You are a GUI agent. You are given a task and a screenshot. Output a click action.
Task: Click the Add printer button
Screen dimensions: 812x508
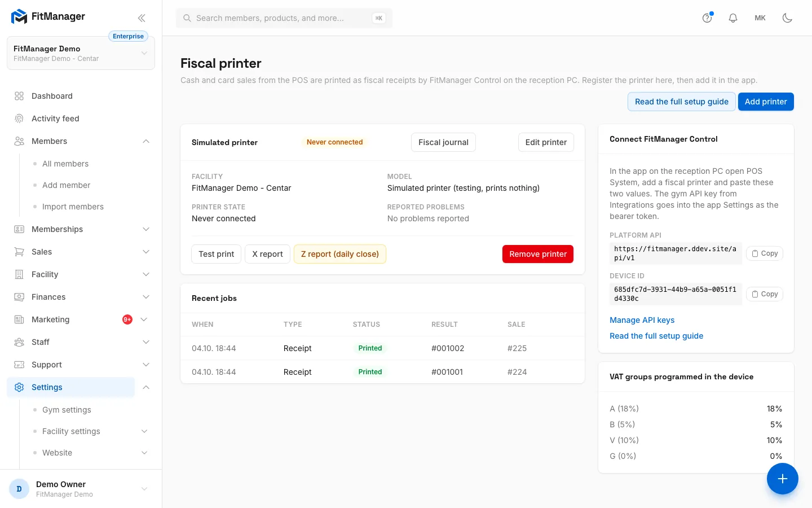[x=766, y=102]
